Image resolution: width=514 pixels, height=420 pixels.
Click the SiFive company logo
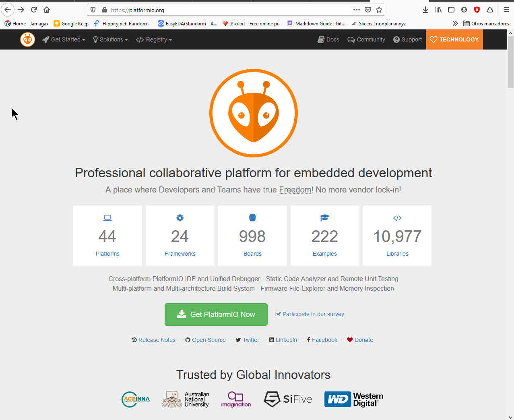pyautogui.click(x=288, y=399)
